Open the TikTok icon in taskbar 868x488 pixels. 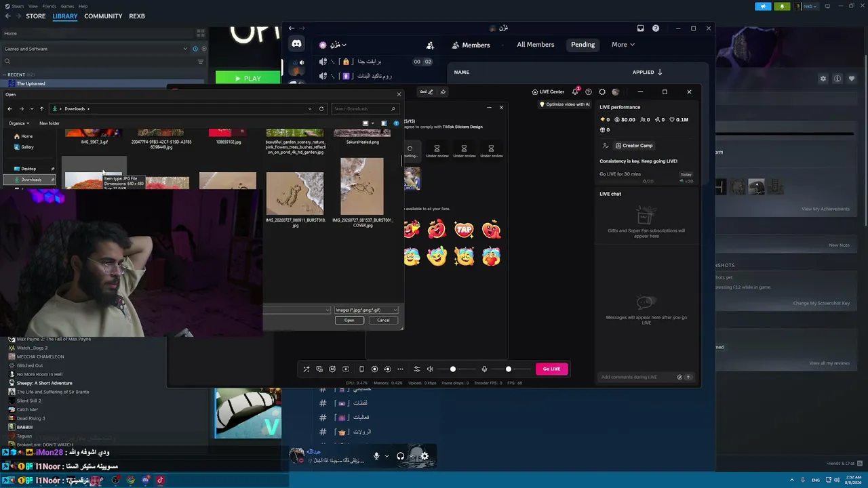click(x=161, y=480)
